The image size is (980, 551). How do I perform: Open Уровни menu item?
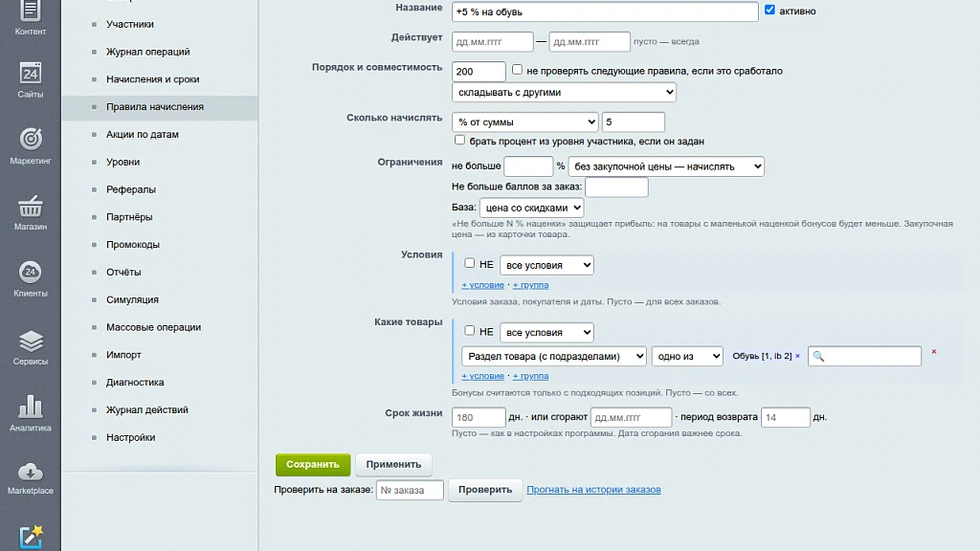[123, 162]
